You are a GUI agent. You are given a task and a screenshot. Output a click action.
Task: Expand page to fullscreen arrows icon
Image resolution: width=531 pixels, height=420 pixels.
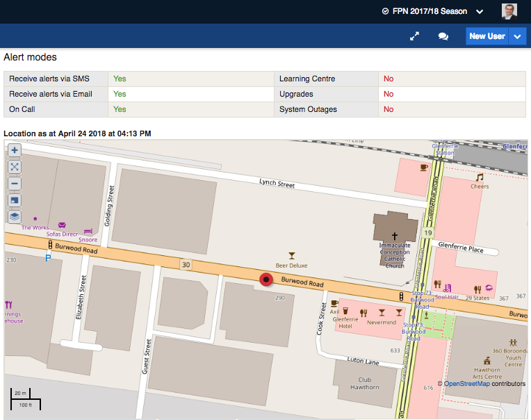[414, 36]
